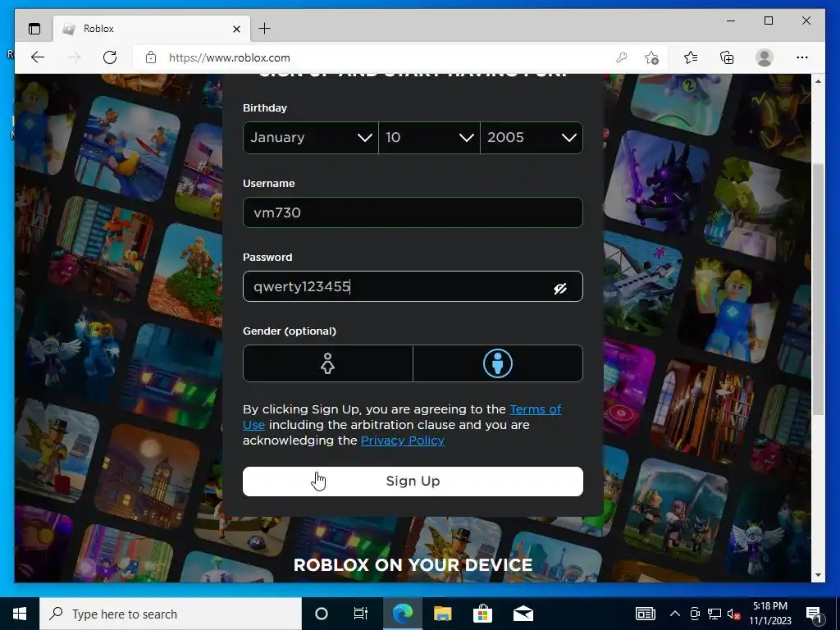Open Microsoft Edge on the taskbar
Image resolution: width=840 pixels, height=630 pixels.
(x=403, y=614)
